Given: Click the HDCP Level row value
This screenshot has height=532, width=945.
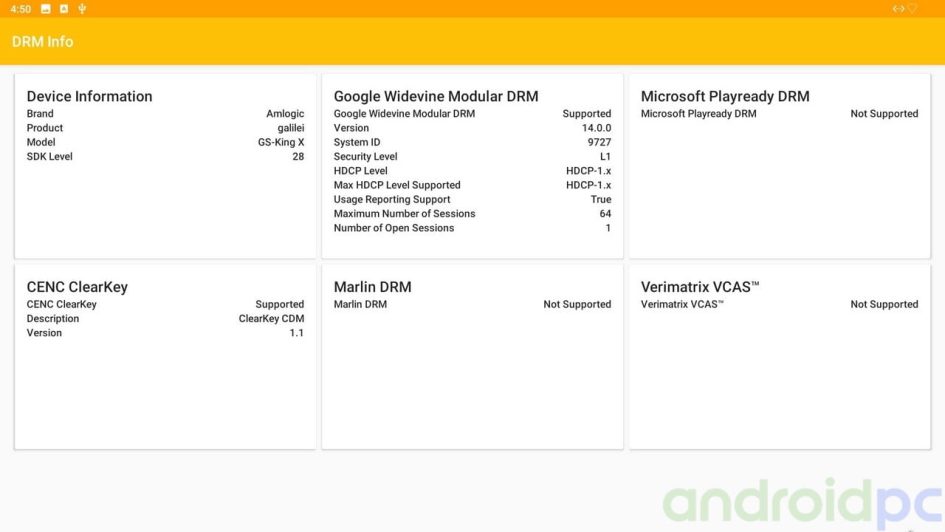Looking at the screenshot, I should click(588, 171).
